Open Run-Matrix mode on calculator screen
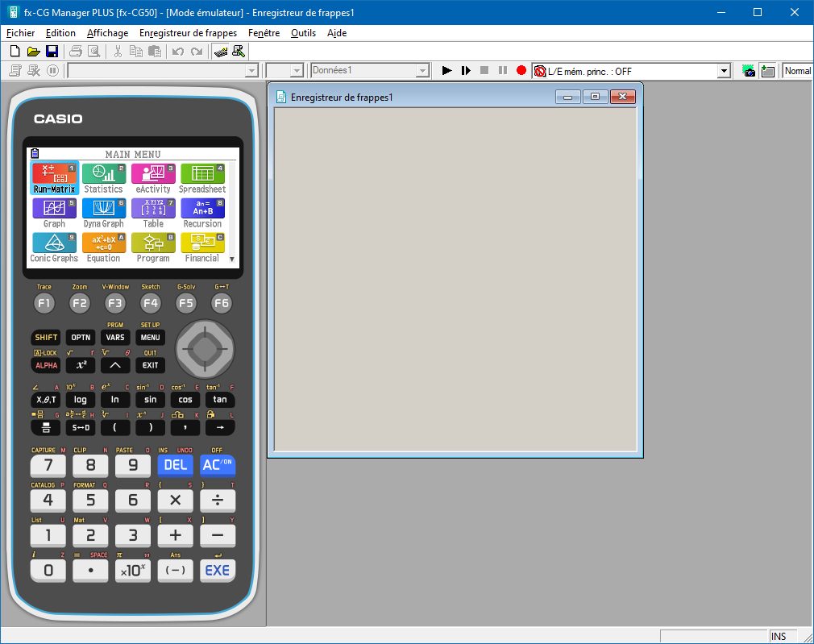The height and width of the screenshot is (644, 814). click(x=54, y=178)
